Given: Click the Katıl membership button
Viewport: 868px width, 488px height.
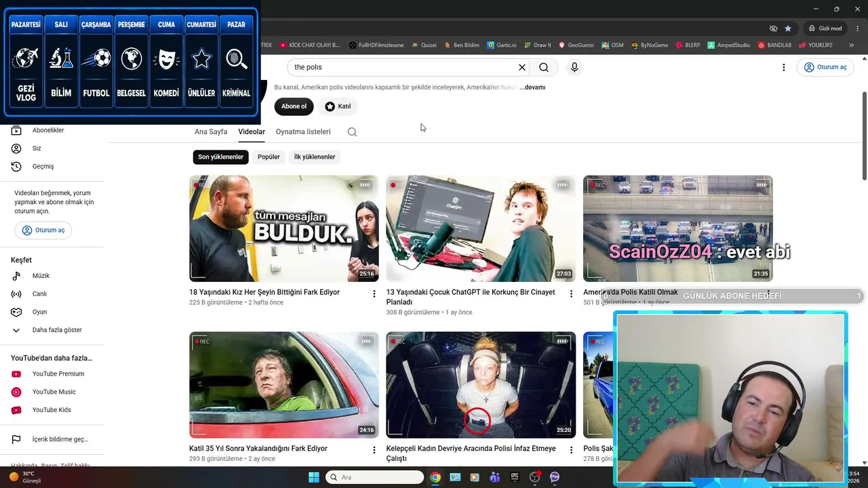Looking at the screenshot, I should (x=338, y=106).
